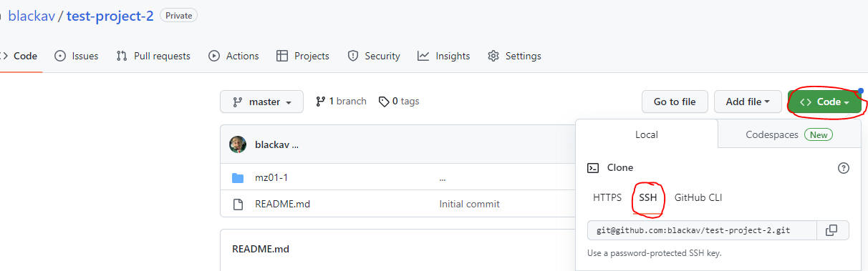
Task: Choose the GitHub CLI clone option
Action: [x=698, y=197]
